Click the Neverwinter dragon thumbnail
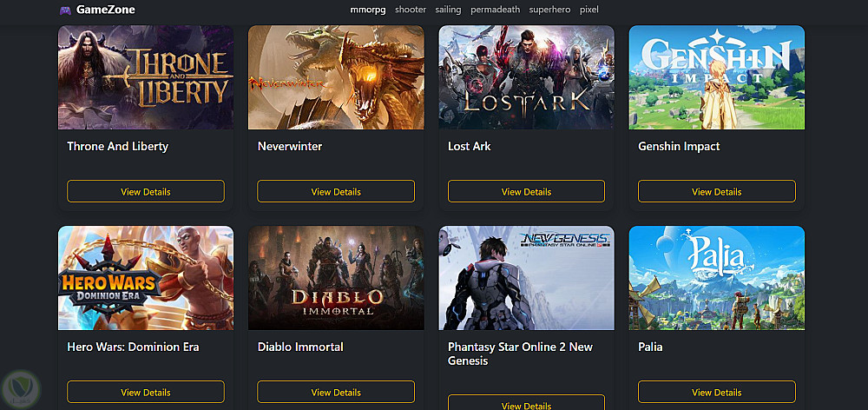868x410 pixels. [336, 77]
